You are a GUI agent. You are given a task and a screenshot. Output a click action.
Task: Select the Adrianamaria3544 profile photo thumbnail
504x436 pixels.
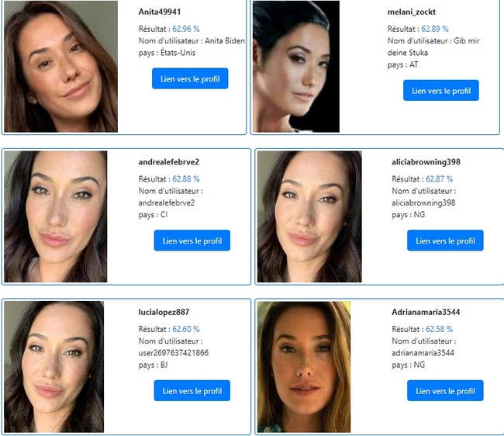pos(304,367)
